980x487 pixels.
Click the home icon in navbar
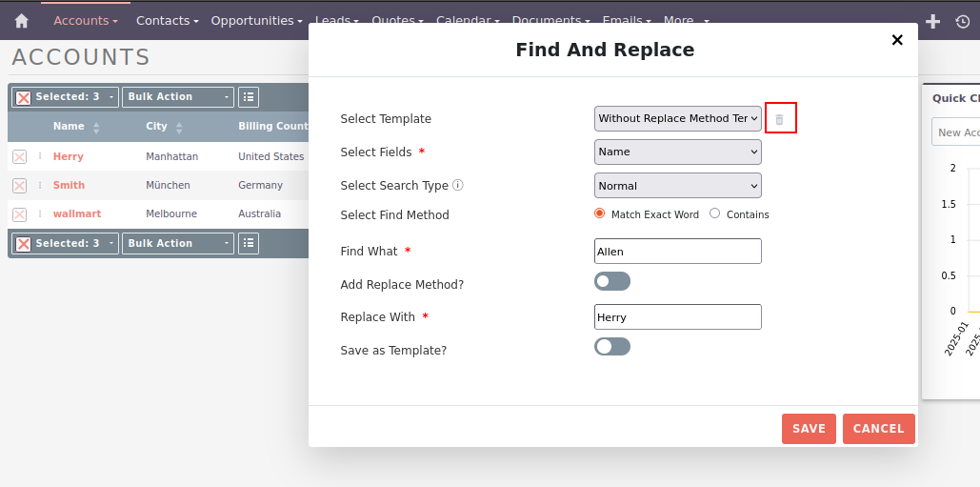tap(21, 20)
